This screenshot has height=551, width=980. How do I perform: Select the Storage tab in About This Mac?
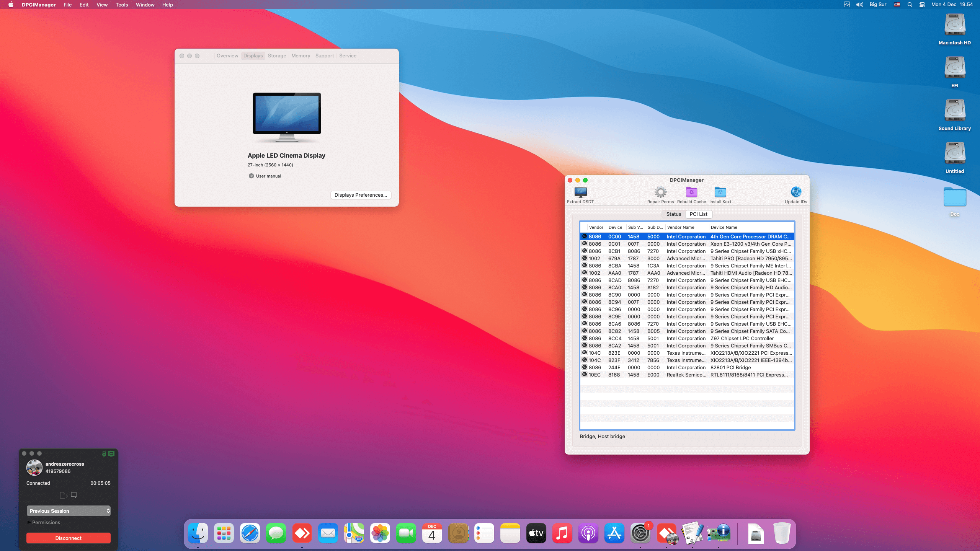point(277,55)
